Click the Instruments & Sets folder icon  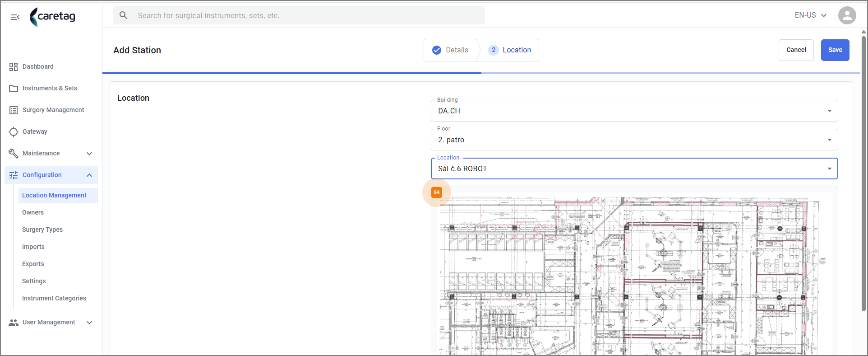[x=14, y=89]
